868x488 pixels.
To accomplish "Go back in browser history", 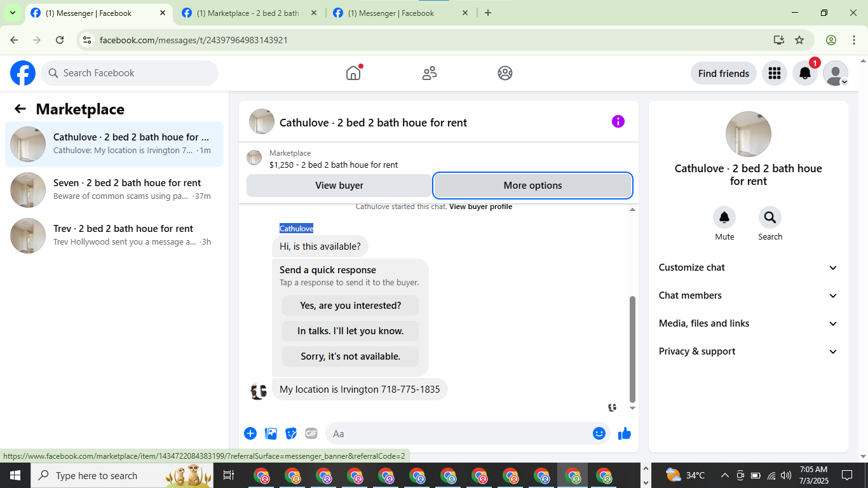I will click(x=14, y=40).
